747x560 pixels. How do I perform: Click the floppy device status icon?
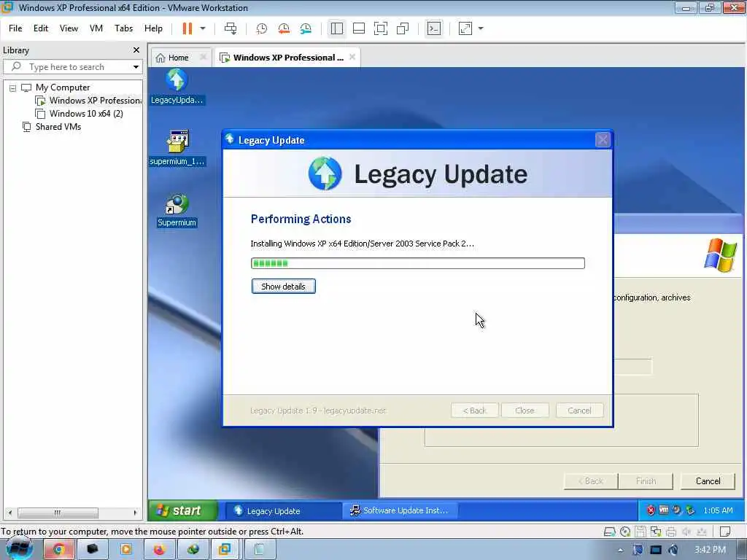[x=640, y=532]
